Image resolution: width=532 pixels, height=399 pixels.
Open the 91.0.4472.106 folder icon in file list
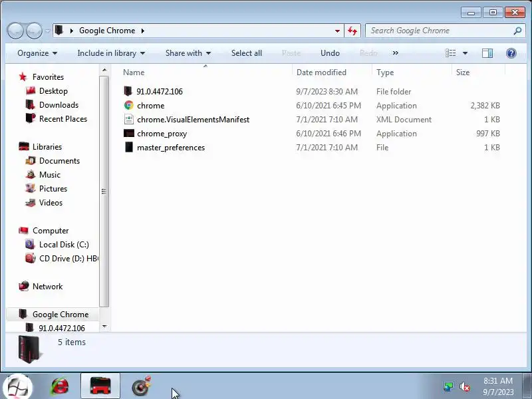[128, 91]
